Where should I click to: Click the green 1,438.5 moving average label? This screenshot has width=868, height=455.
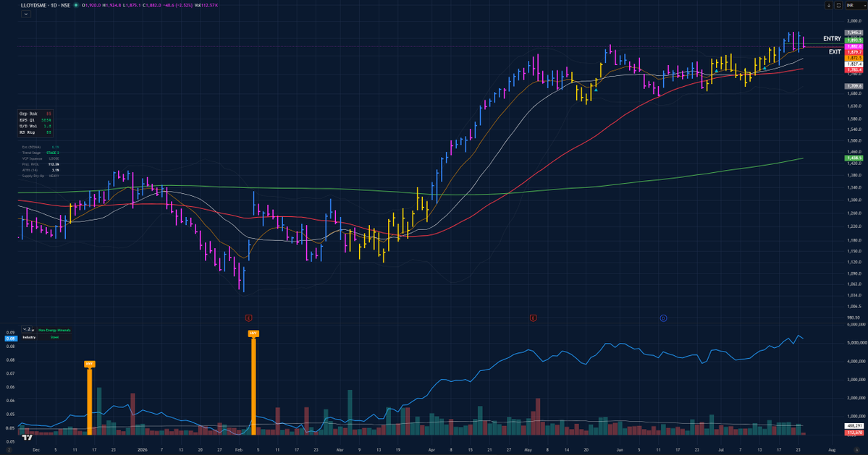click(x=854, y=158)
